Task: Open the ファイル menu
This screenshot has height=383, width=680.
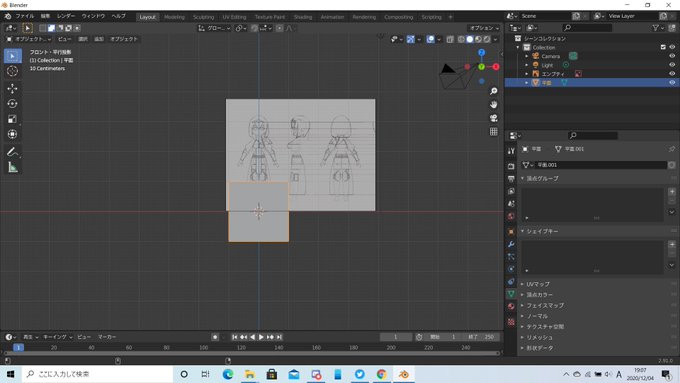Action: [x=24, y=16]
